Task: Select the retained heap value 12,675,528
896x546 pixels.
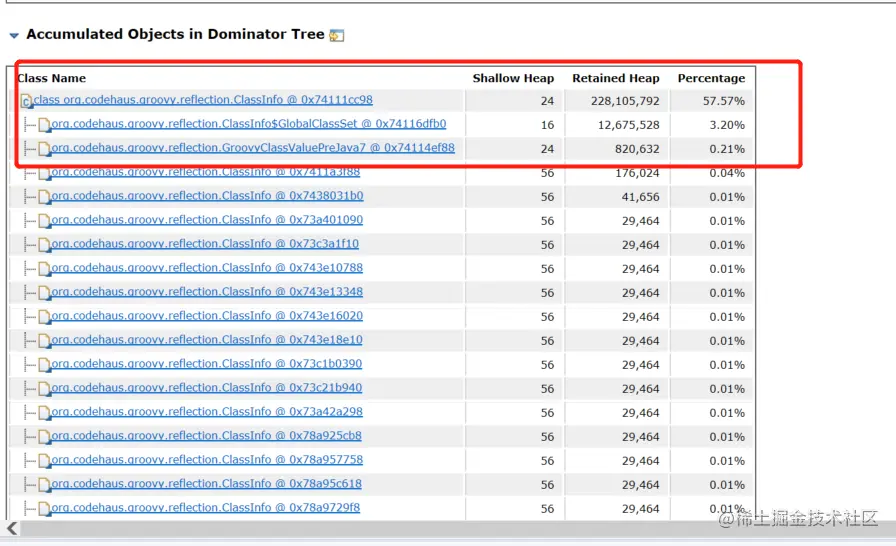Action: tap(629, 125)
